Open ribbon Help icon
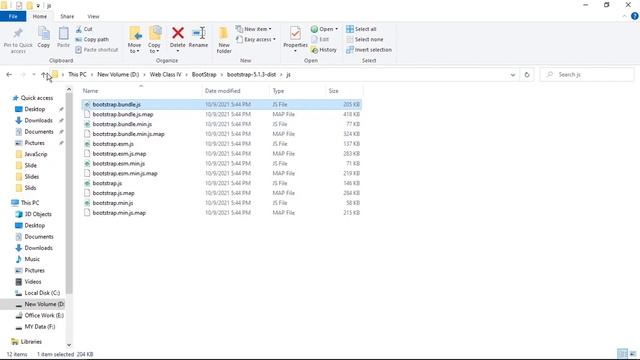The image size is (640, 360). (x=634, y=16)
